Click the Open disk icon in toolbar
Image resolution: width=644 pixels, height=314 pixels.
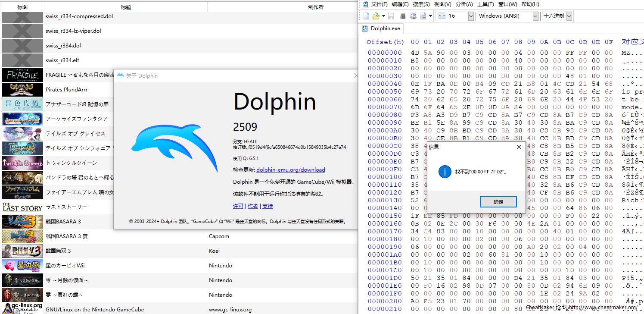tap(413, 16)
